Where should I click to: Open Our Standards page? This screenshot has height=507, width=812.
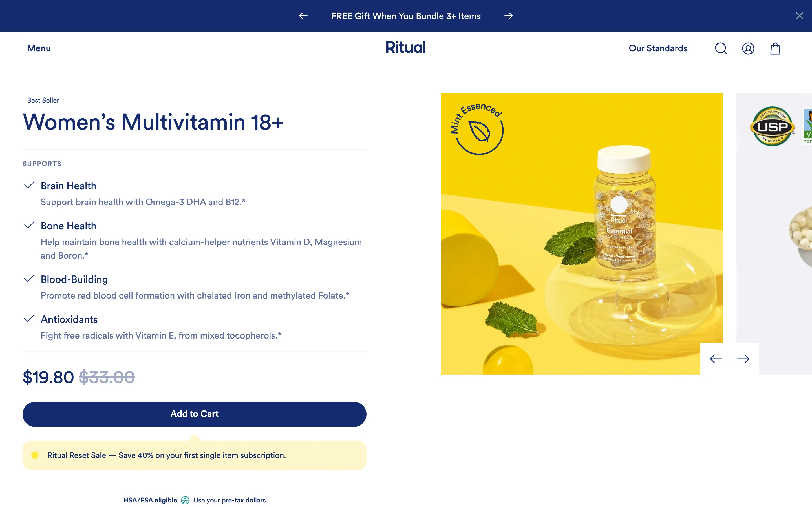click(x=658, y=48)
